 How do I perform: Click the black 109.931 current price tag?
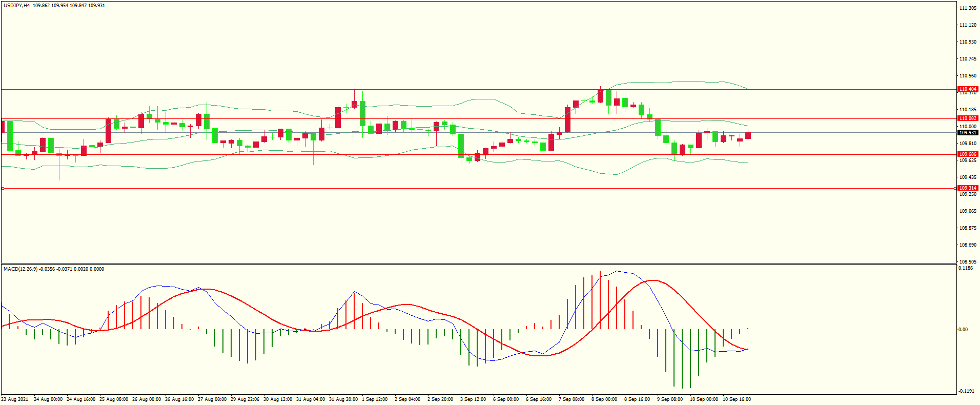coord(968,133)
